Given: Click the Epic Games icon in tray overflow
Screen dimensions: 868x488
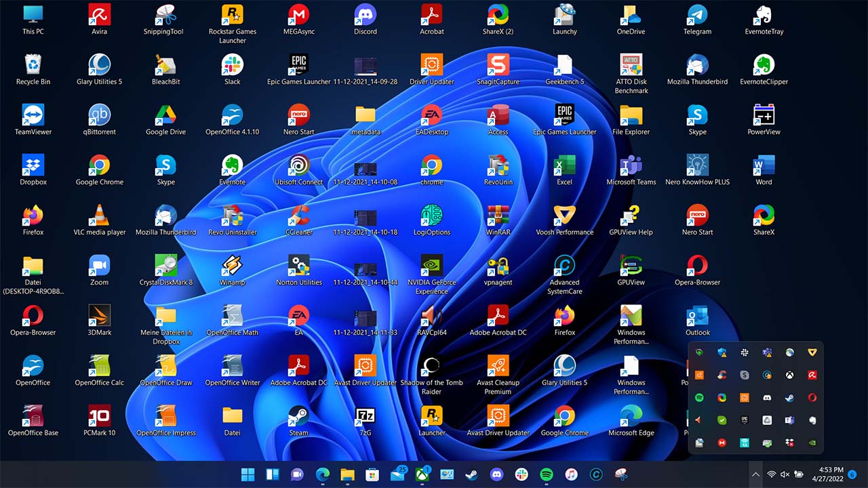Looking at the screenshot, I should 744,420.
